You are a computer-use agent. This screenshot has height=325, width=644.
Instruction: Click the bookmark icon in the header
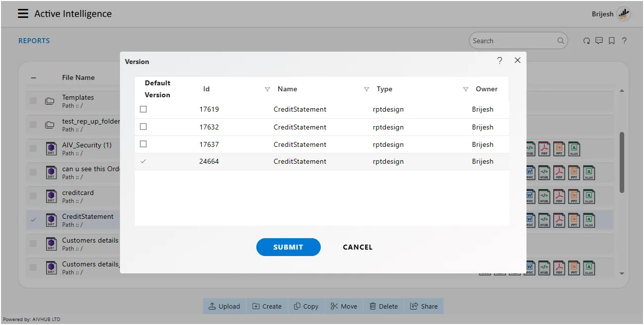[612, 41]
